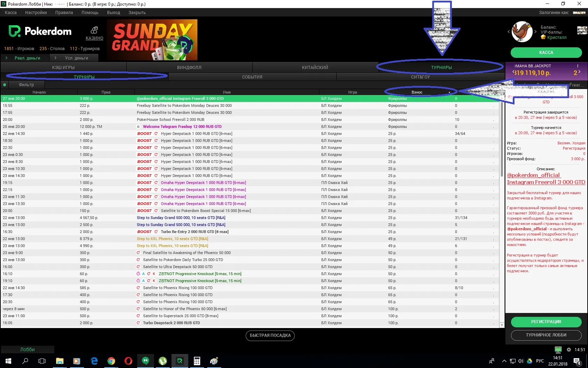
Task: Click the Закрыть menu item
Action: tap(137, 12)
